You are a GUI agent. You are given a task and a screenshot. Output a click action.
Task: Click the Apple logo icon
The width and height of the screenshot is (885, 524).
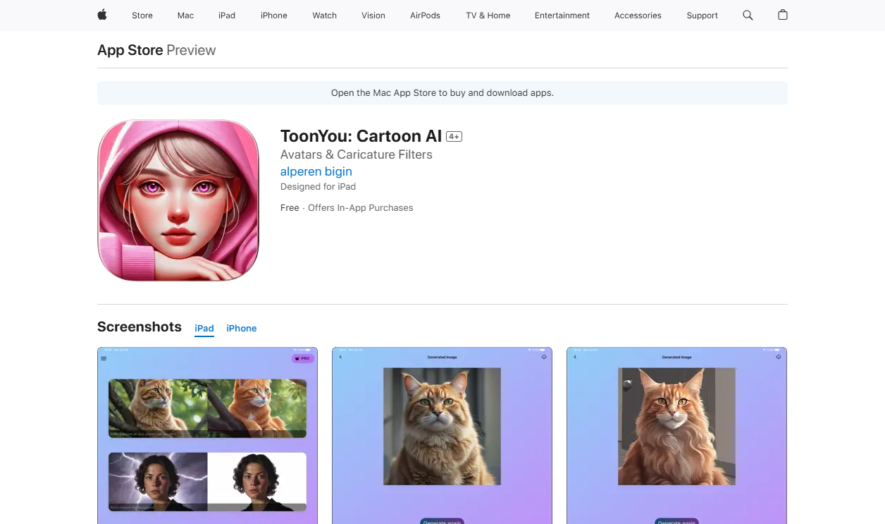(102, 15)
